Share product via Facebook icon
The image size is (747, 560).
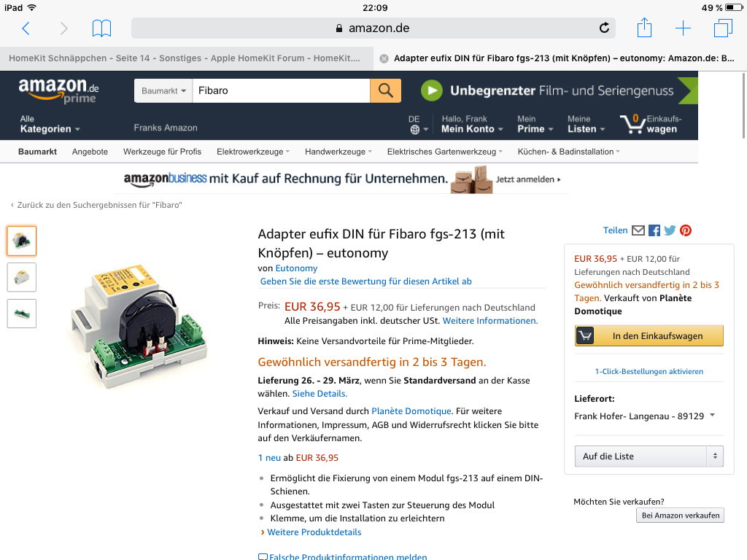click(x=654, y=230)
